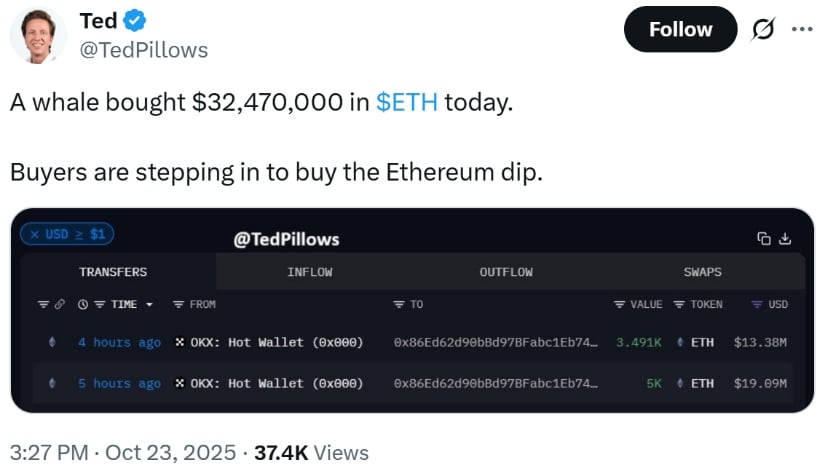Switch to the INFLOW tab

pyautogui.click(x=309, y=272)
